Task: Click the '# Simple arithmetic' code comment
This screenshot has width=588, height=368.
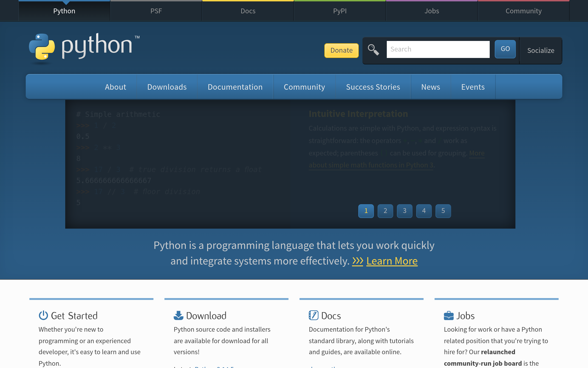Action: tap(118, 114)
